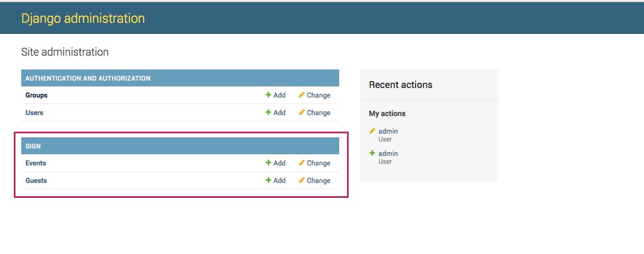Open the Users model link
Viewport: 644px width, 254px height.
[34, 113]
